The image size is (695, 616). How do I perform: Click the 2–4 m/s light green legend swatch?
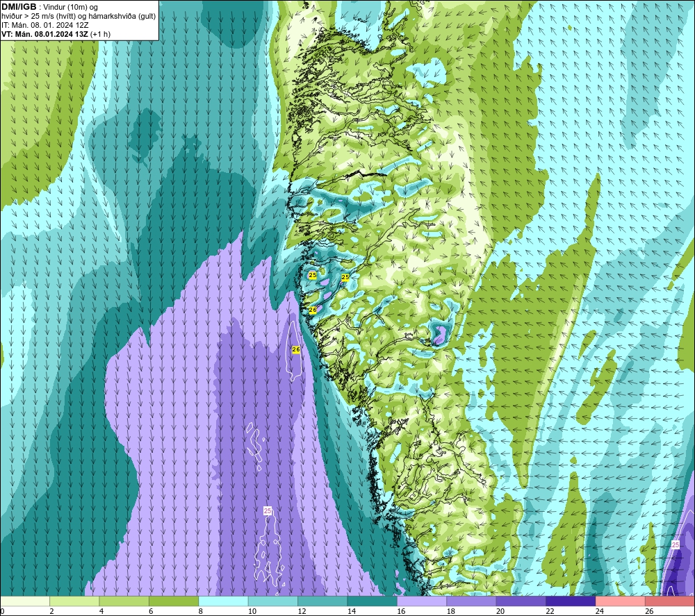point(74,601)
